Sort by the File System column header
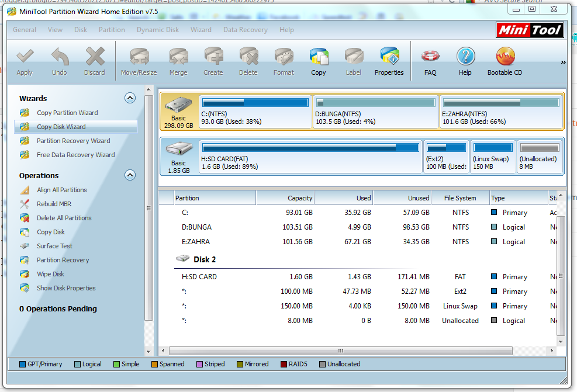This screenshot has width=577, height=392. point(460,198)
